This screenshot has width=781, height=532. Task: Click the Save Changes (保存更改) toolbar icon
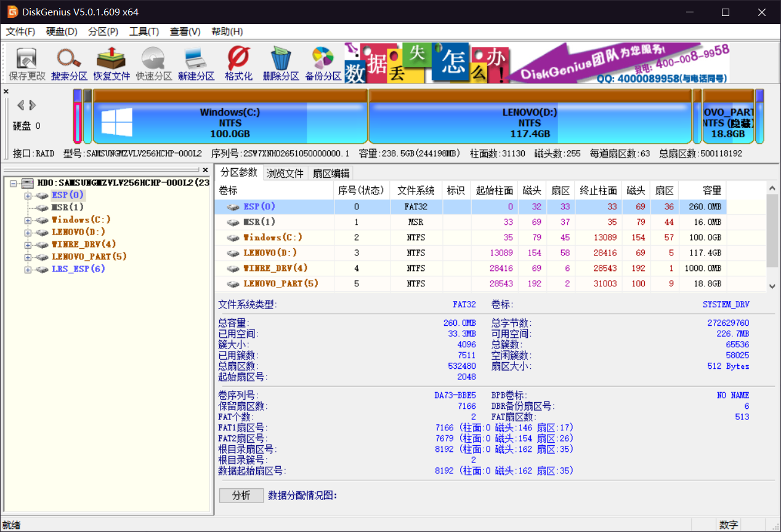pos(26,64)
